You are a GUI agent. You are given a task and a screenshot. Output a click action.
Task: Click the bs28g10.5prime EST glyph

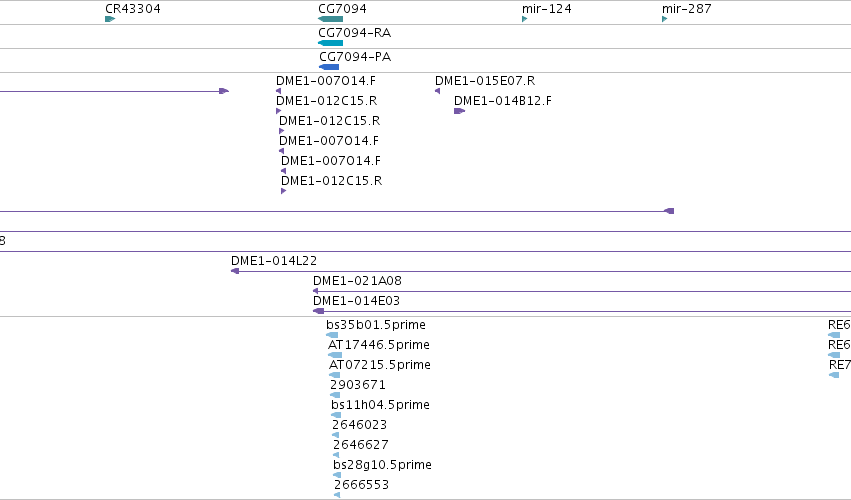(x=337, y=476)
